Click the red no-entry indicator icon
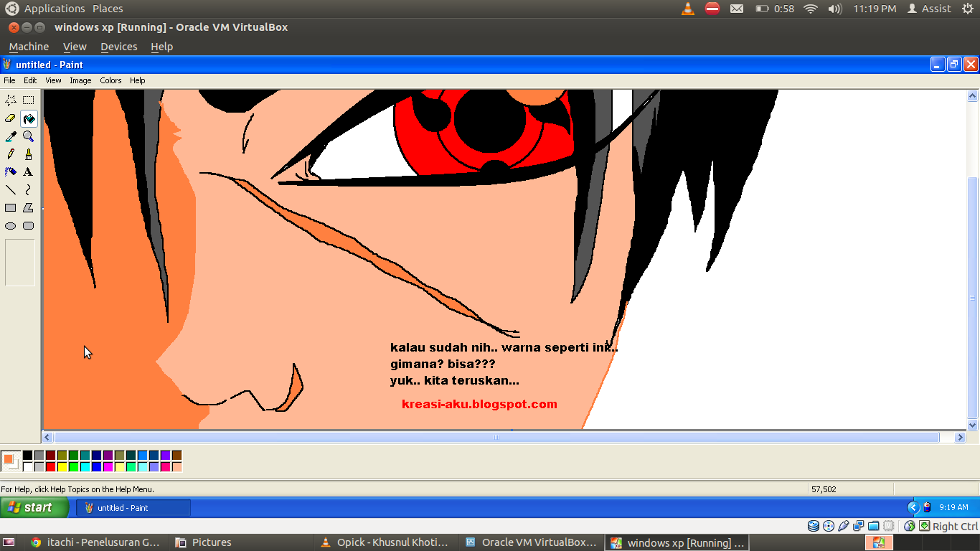Screen dimensions: 980x551 (x=712, y=9)
